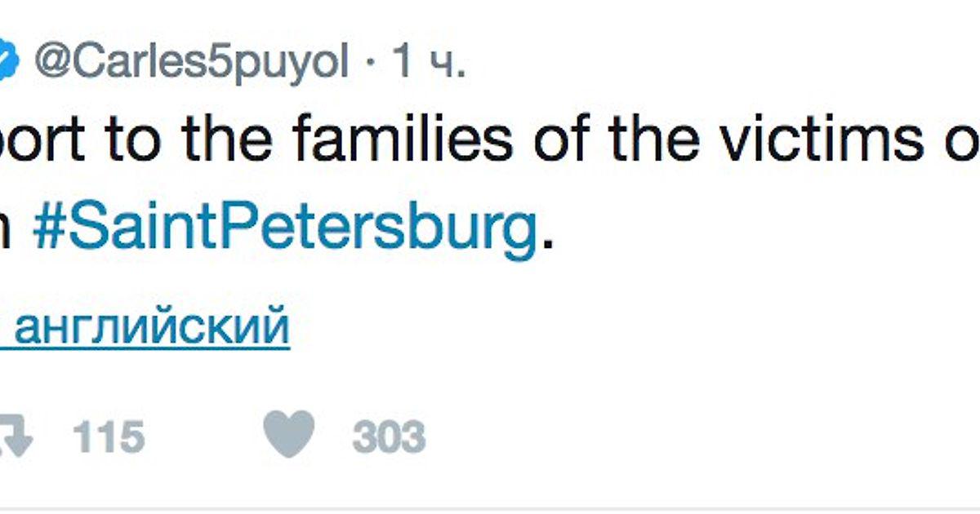Click the word "families" in the tweet
This screenshot has width=980, height=514.
pyautogui.click(x=402, y=139)
